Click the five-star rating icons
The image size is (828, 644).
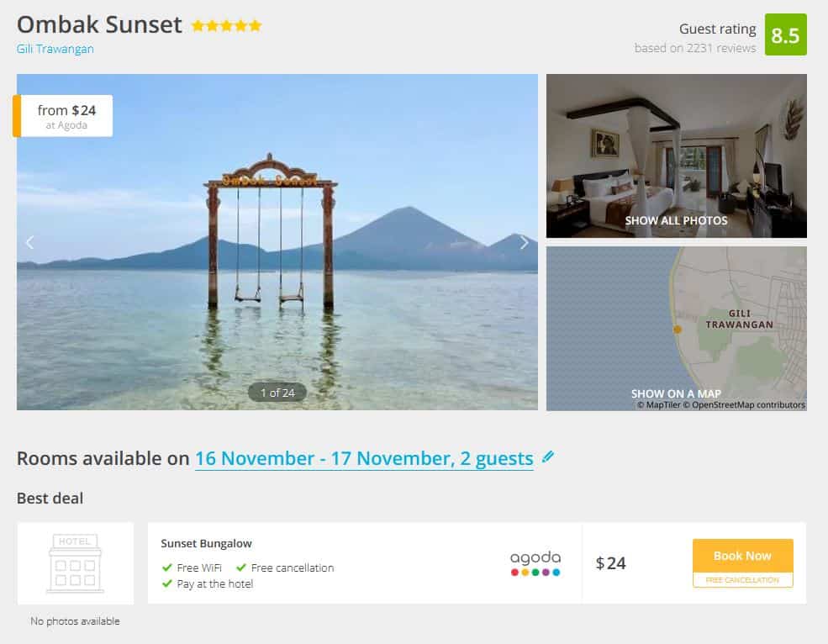click(x=226, y=26)
